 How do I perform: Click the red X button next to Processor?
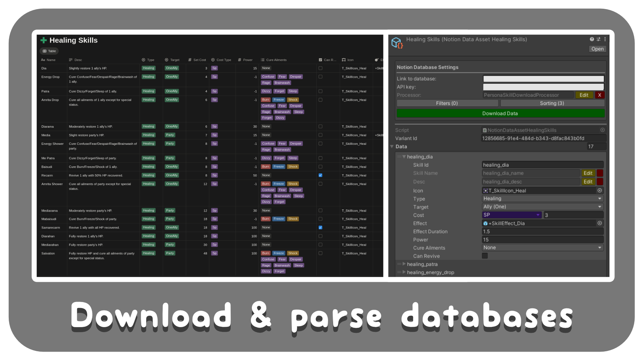pos(600,95)
